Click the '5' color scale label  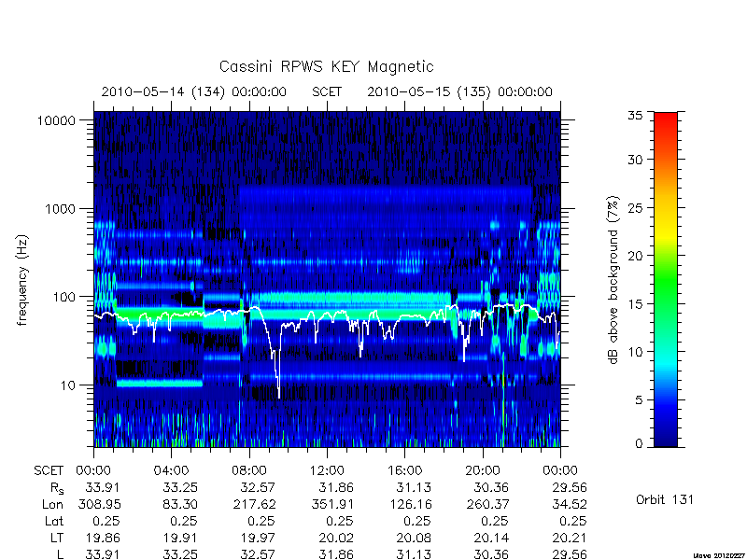point(639,400)
